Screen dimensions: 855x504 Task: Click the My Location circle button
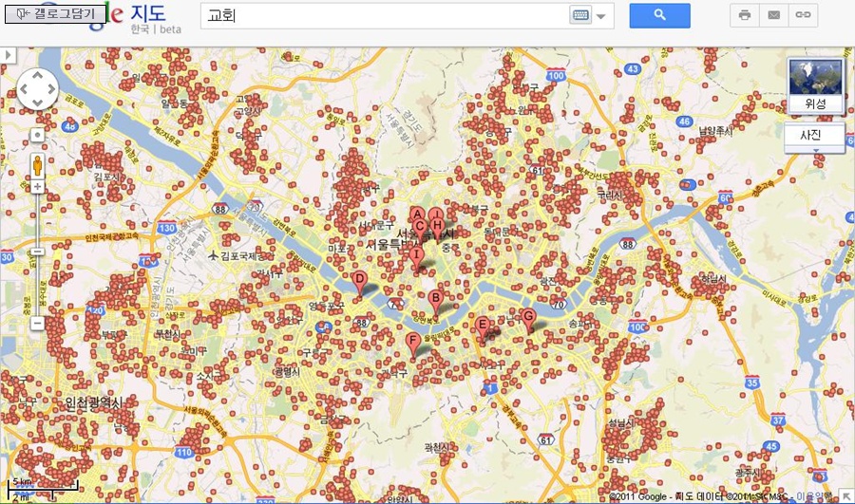coord(37,135)
